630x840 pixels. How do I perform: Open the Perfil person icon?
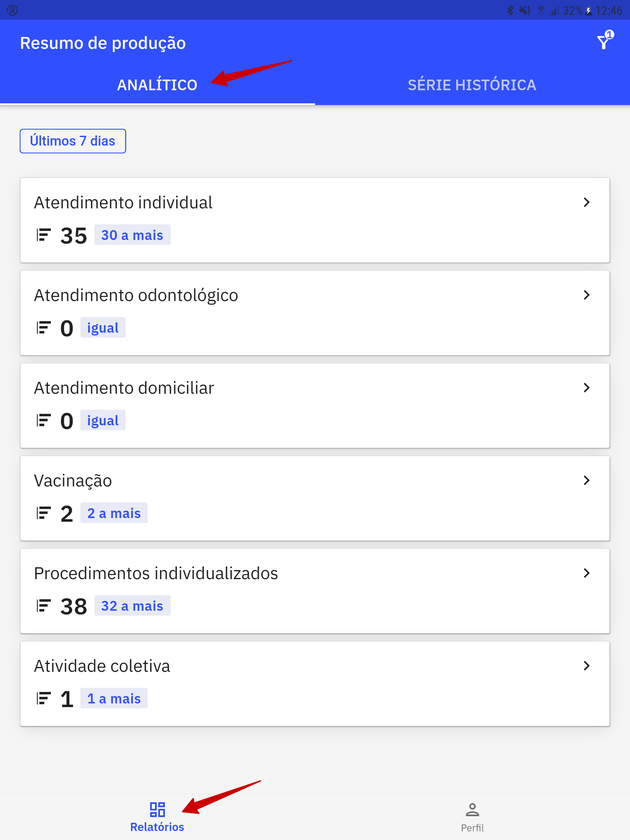click(472, 810)
